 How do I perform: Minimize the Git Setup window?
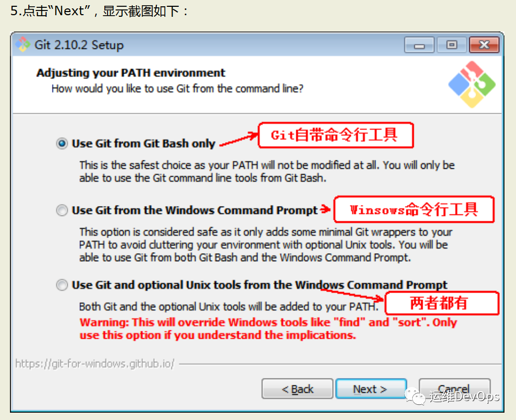[x=420, y=45]
